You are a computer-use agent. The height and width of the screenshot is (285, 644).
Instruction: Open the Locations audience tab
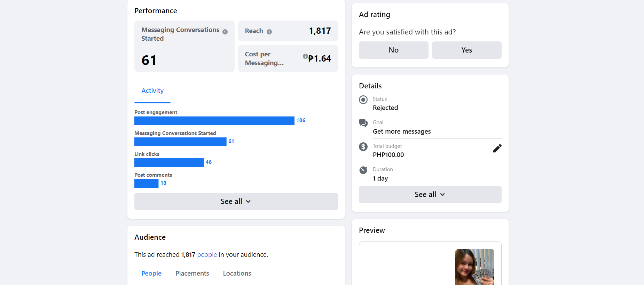237,274
